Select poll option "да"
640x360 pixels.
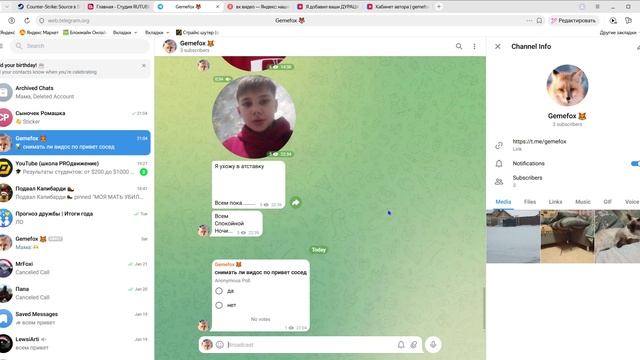219,291
